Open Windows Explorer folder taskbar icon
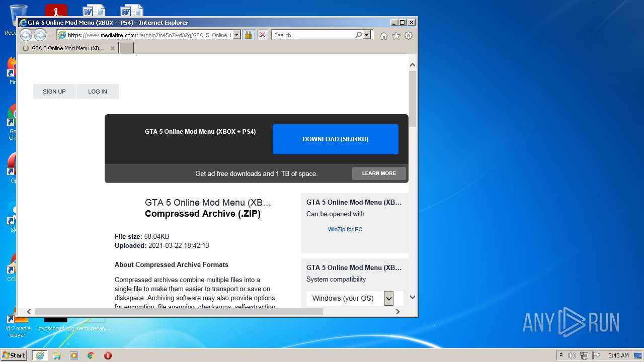Viewport: 644px width, 362px height. 57,355
